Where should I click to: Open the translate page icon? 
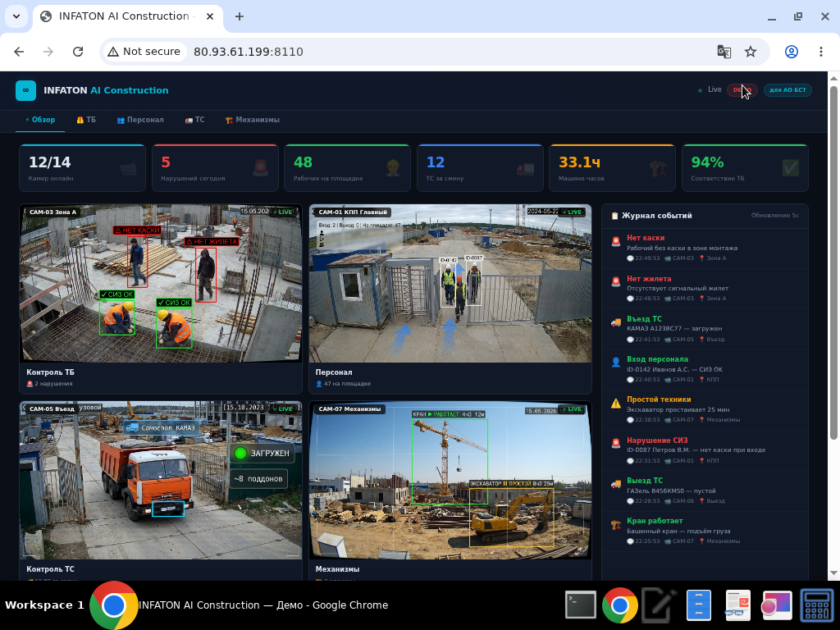724,52
